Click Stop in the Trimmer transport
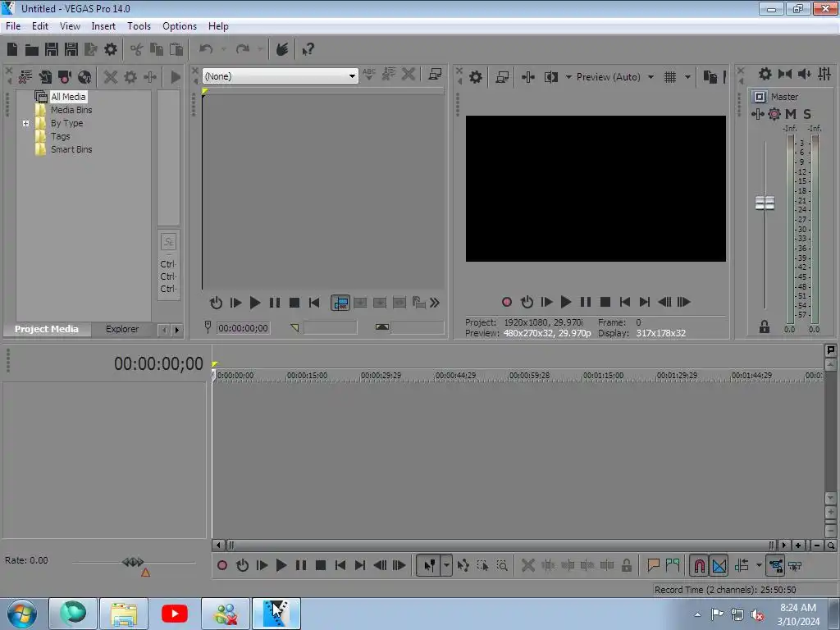This screenshot has width=840, height=630. click(x=294, y=303)
